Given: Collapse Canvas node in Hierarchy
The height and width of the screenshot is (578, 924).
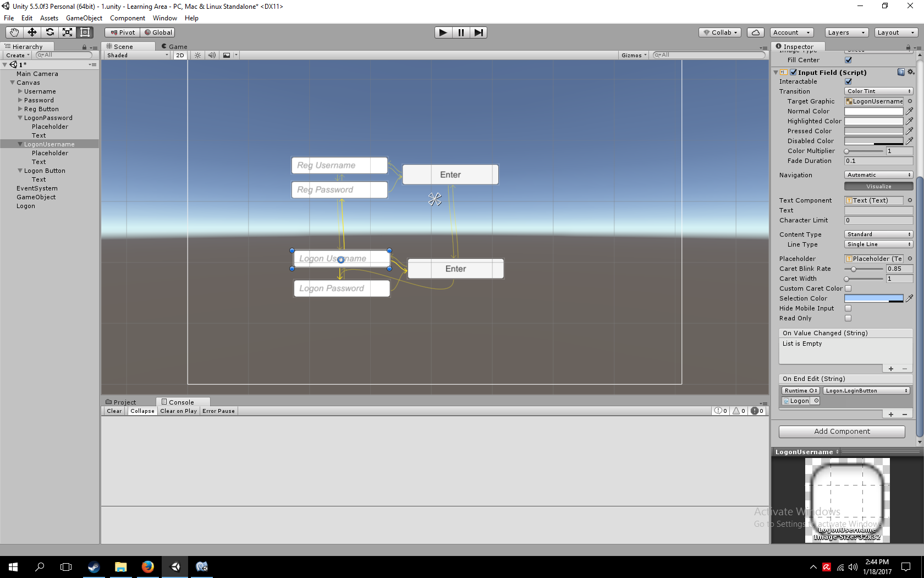Looking at the screenshot, I should coord(13,83).
